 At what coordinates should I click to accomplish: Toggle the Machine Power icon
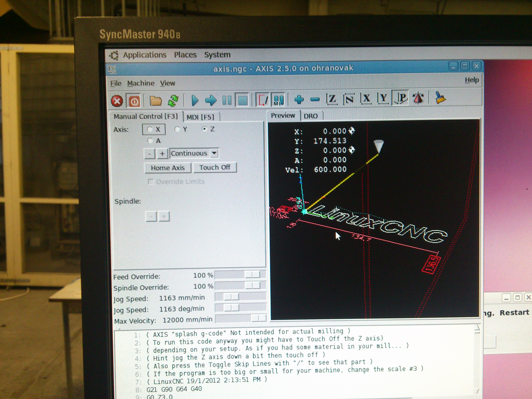coord(134,101)
